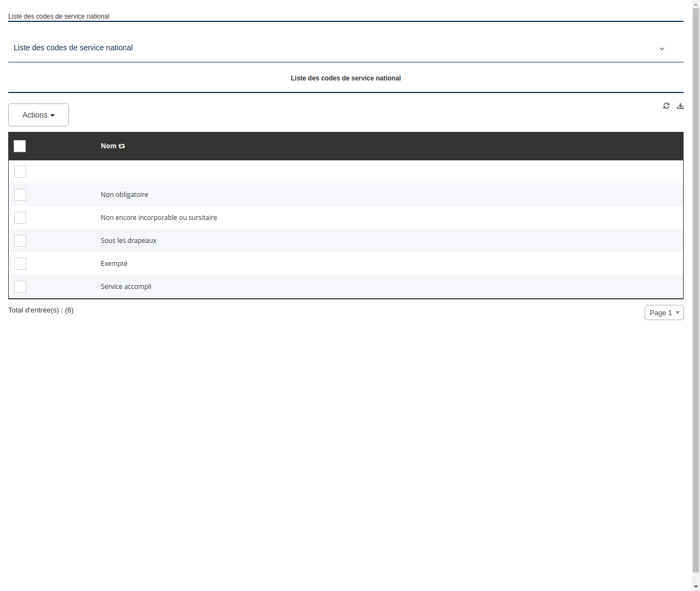Viewport: 700px width, 591px height.
Task: Click the Nom column header
Action: coord(108,146)
